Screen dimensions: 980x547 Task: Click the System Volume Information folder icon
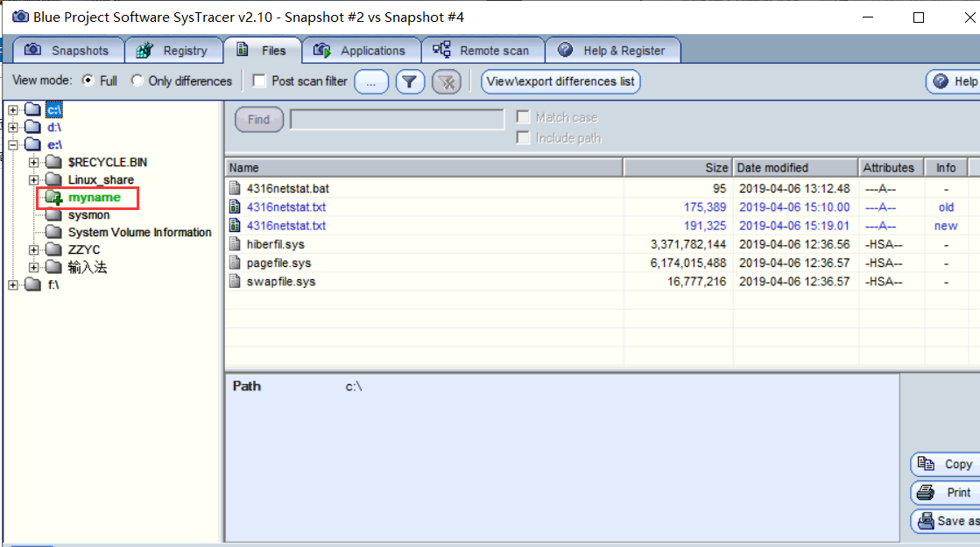tap(54, 232)
